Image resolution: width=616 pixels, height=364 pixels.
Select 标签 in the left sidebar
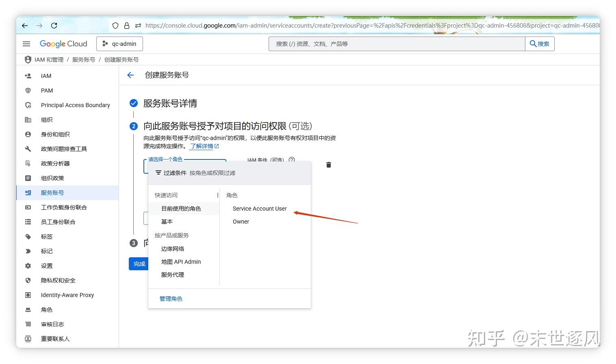pyautogui.click(x=46, y=237)
